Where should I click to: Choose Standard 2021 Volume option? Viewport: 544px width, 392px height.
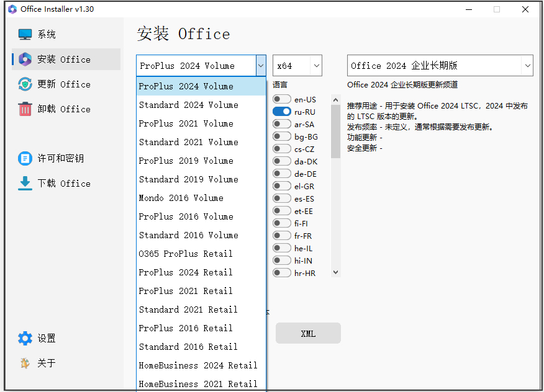pyautogui.click(x=201, y=142)
